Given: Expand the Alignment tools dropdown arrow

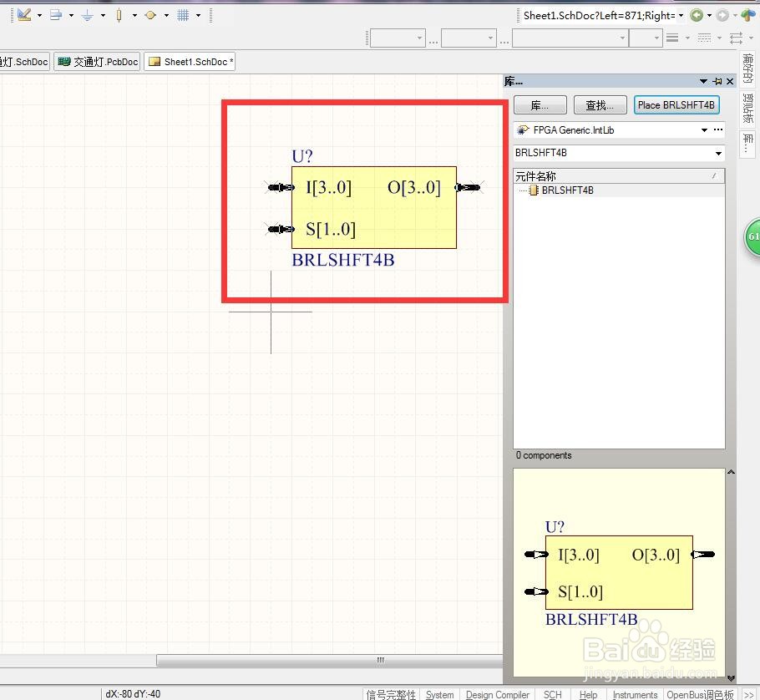Looking at the screenshot, I should pos(71,16).
